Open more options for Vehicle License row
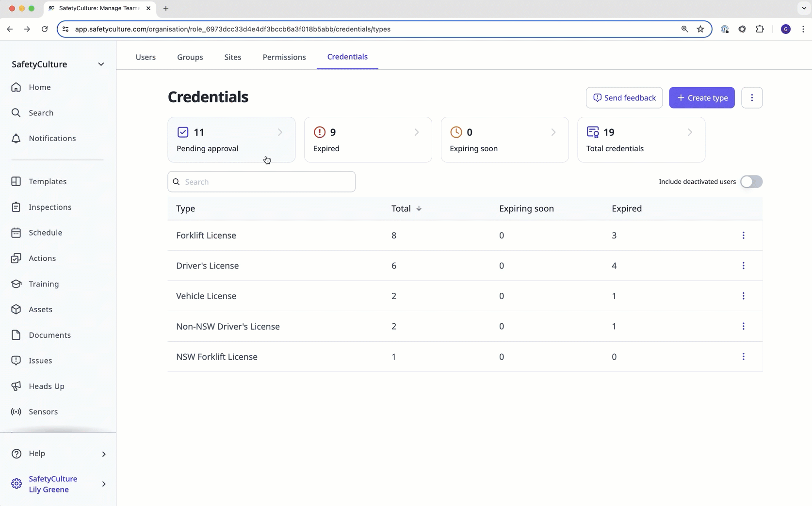 [743, 296]
